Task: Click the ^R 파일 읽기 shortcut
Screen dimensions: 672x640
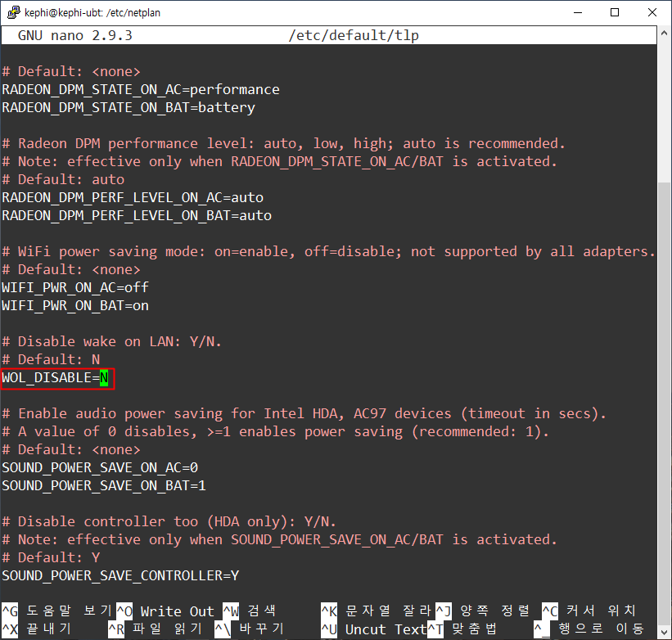Action: [x=156, y=629]
